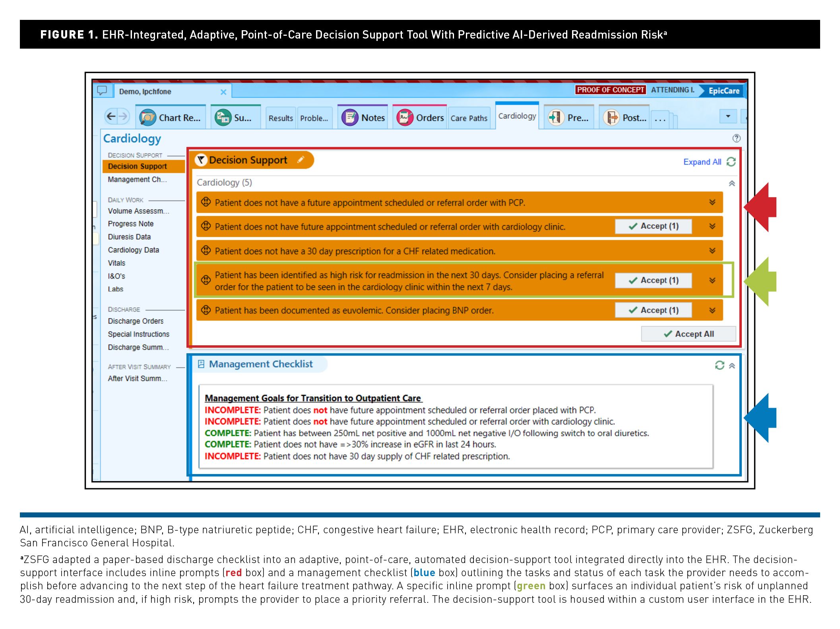Expand the 30 day prescription alert

[712, 251]
